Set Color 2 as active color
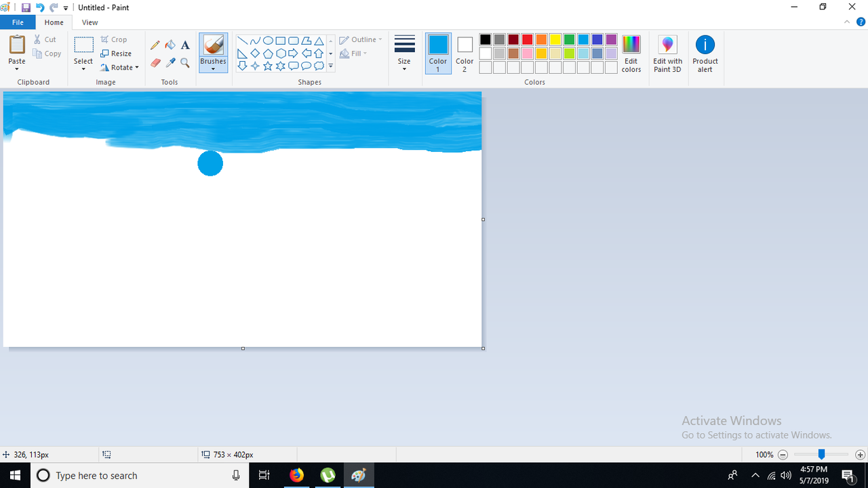 (465, 54)
